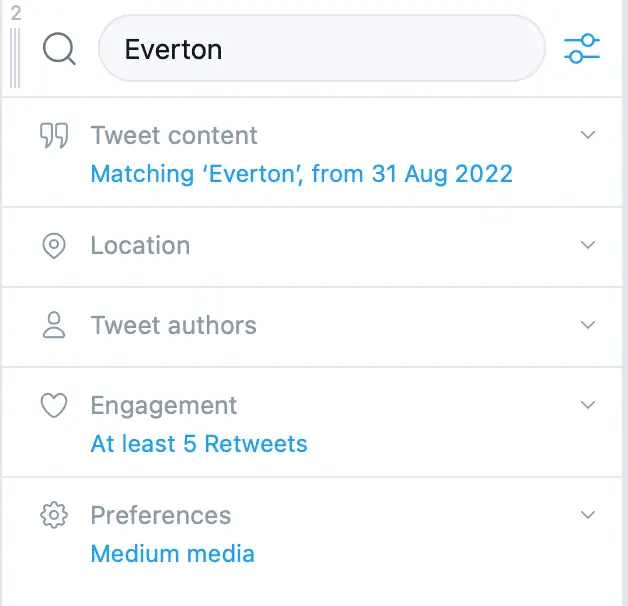Click the Tweet content quote icon
Viewport: 628px width, 606px height.
(54, 135)
